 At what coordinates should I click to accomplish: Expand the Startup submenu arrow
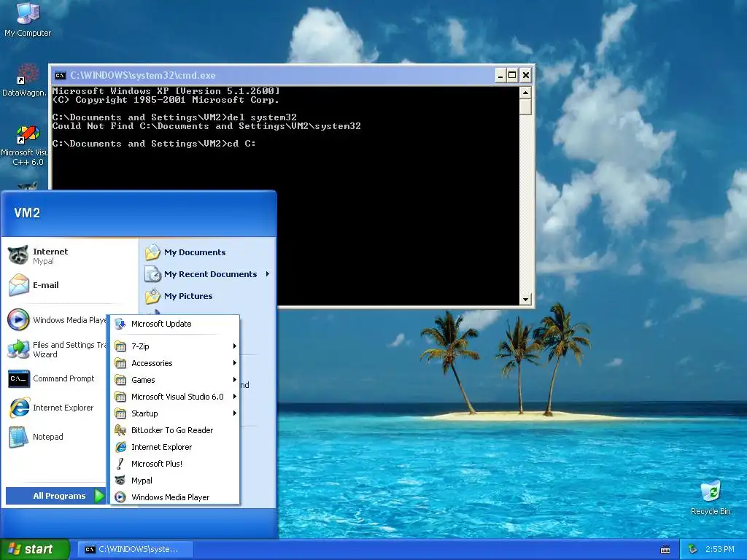click(x=234, y=413)
